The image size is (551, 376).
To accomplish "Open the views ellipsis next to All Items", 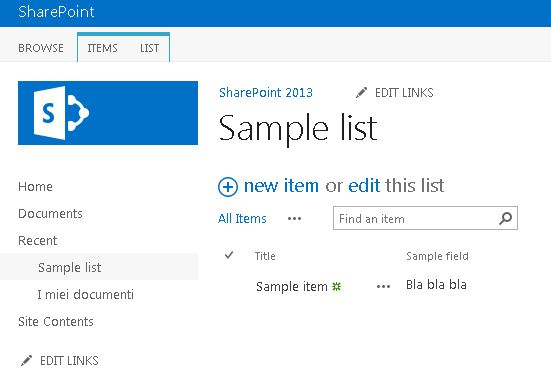I will [x=294, y=219].
